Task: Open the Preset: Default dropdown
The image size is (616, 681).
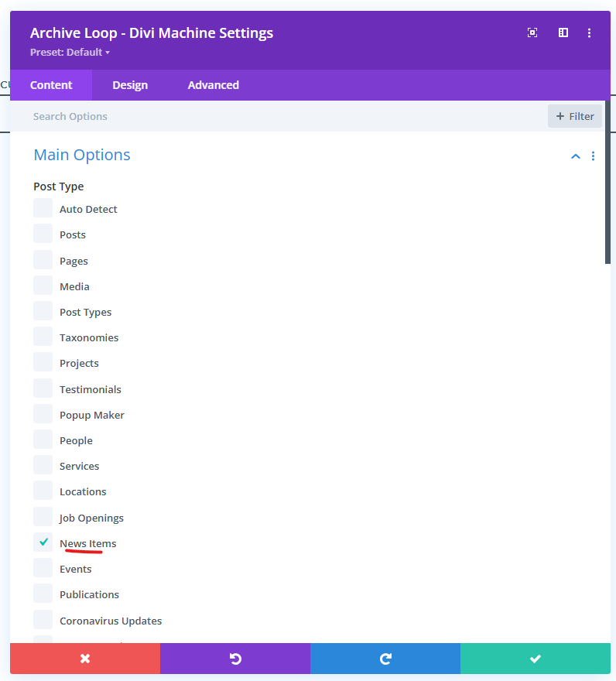Action: point(70,53)
